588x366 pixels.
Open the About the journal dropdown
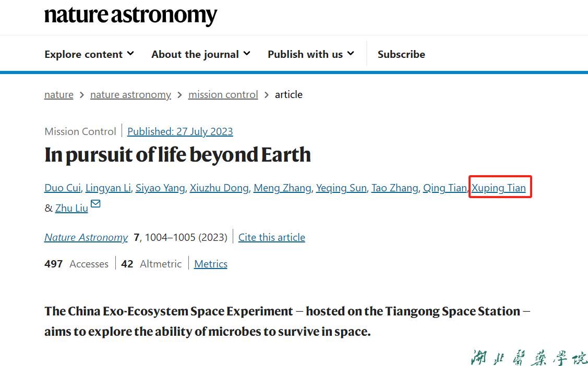[201, 54]
